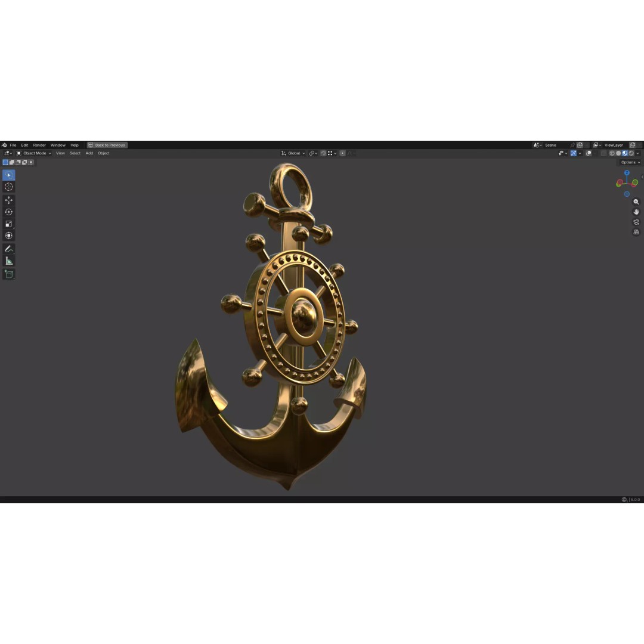Click the Scene name field
644x644 pixels.
pos(556,145)
